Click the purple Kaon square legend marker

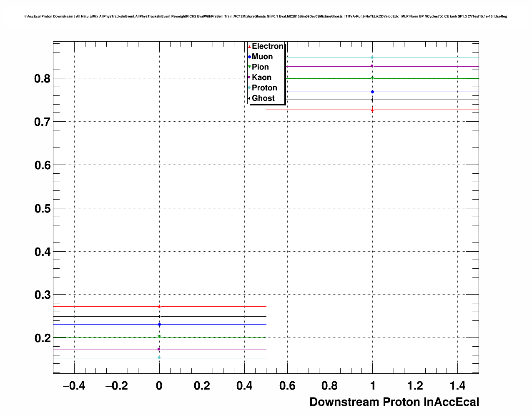[x=249, y=77]
